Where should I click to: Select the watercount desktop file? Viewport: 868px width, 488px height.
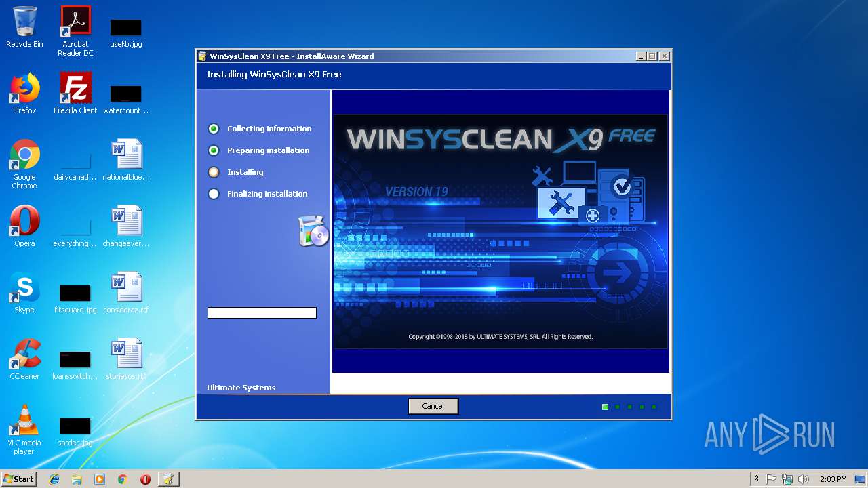click(126, 99)
